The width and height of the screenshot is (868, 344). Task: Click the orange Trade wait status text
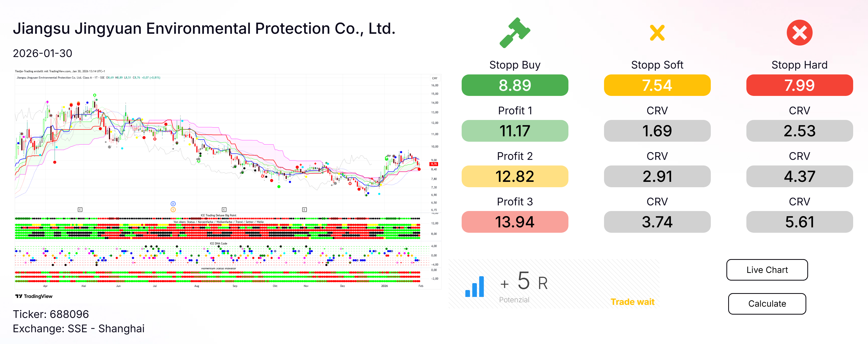tap(632, 302)
